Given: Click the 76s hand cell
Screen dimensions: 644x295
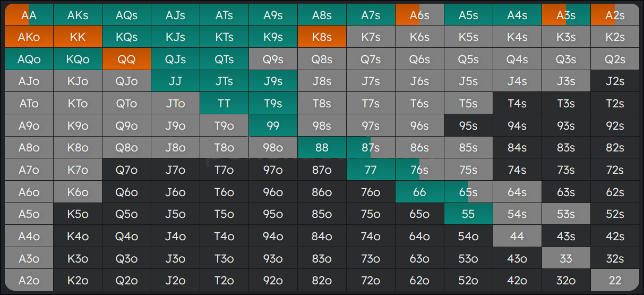Looking at the screenshot, I should pyautogui.click(x=419, y=170).
